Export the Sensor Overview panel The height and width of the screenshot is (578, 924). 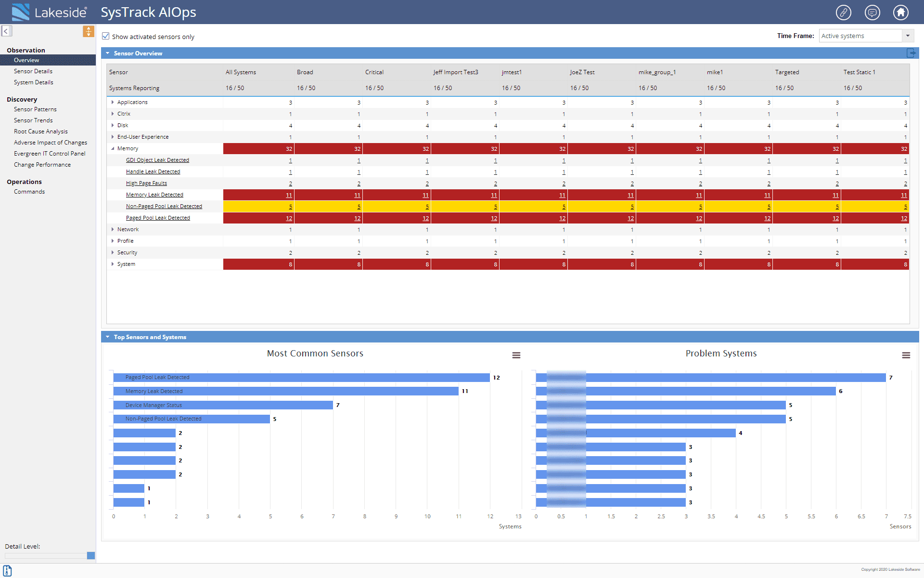click(x=911, y=53)
